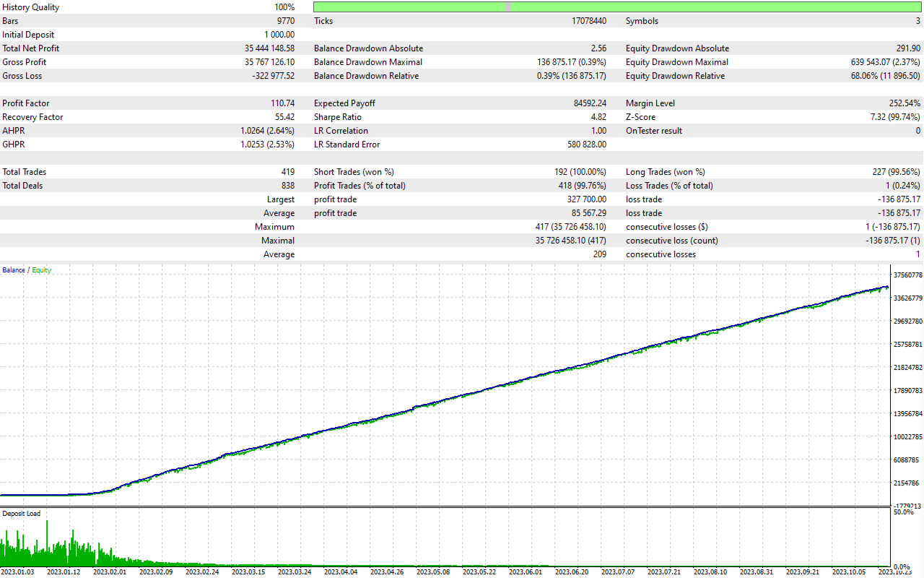This screenshot has height=578, width=924.
Task: Select the Profit Factor label
Action: pos(26,103)
